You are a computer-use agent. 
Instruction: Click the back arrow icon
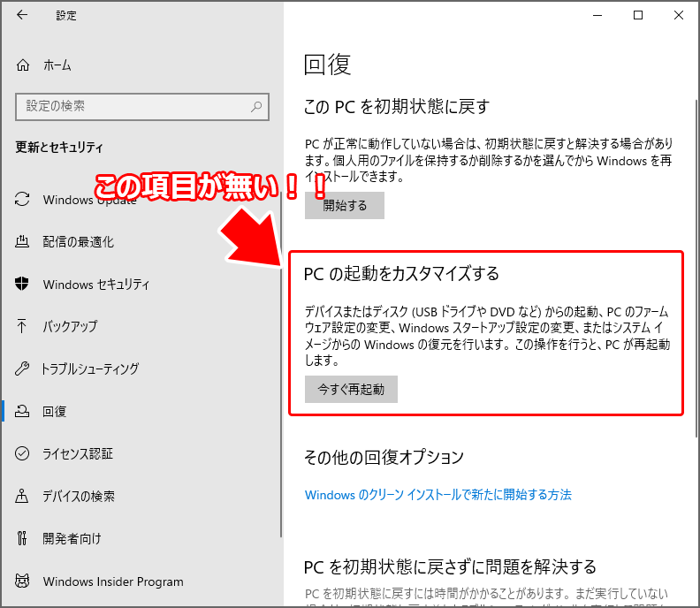(x=22, y=15)
